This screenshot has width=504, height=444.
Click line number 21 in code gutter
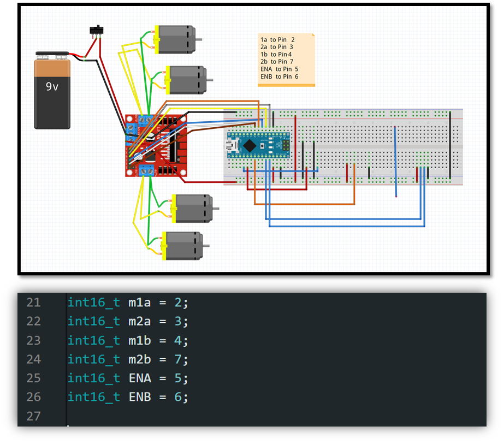(33, 303)
